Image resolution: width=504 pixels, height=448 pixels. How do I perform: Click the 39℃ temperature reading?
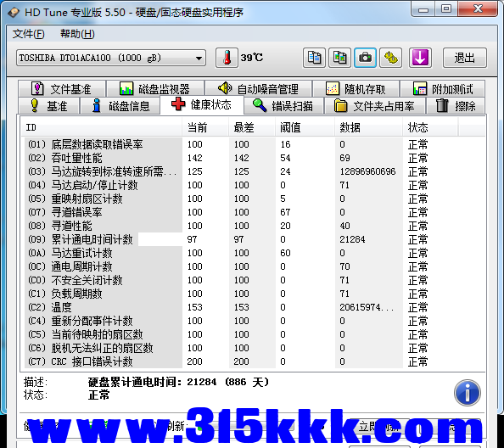[252, 58]
